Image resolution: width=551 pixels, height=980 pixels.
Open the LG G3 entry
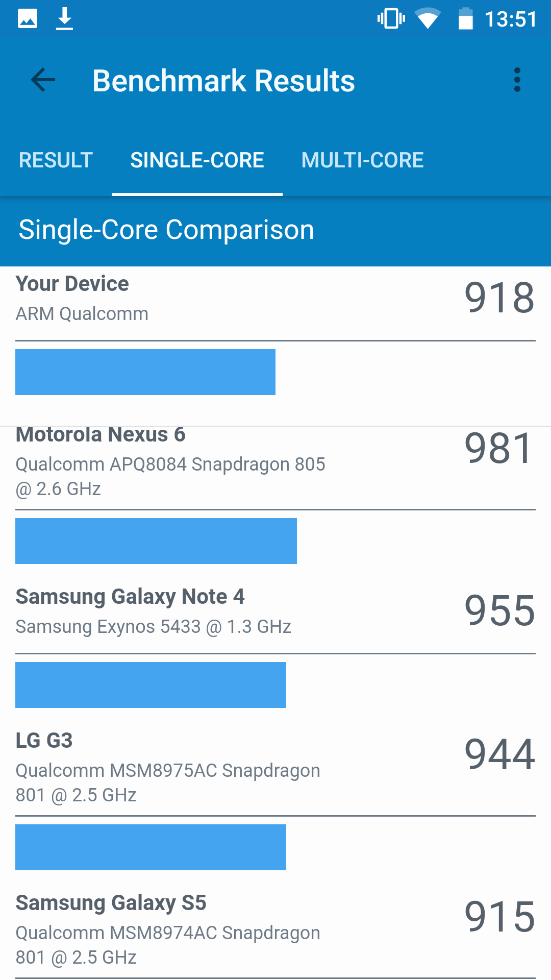275,767
